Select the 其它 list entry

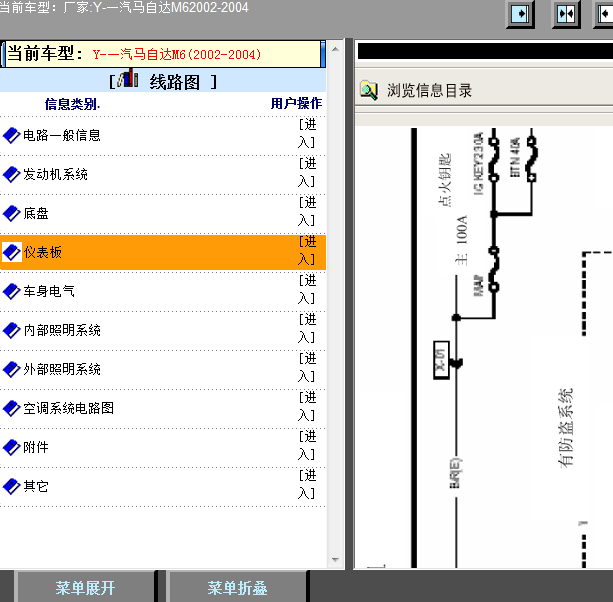(36, 486)
